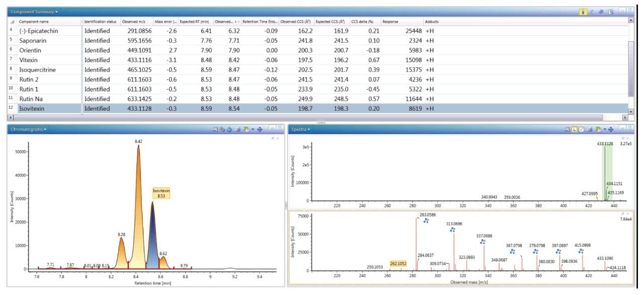This screenshot has width=644, height=295.
Task: Click fragment icon below 397.0897 peak
Action: [558, 251]
